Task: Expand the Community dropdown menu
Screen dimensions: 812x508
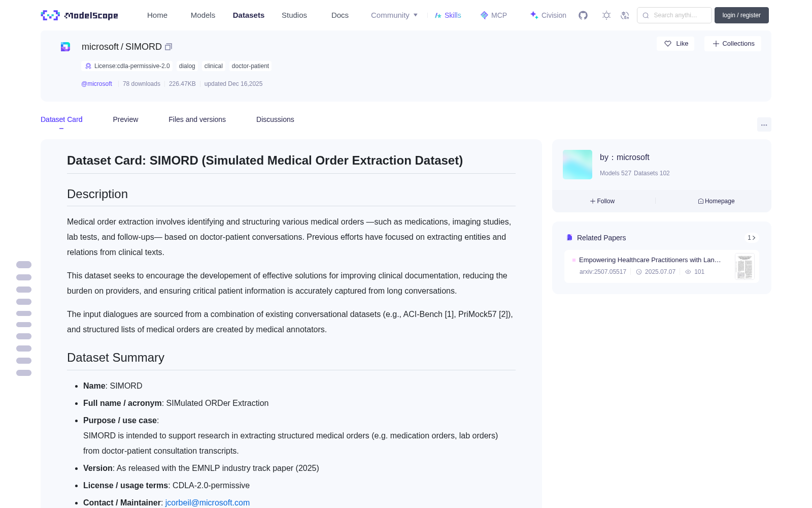Action: (394, 15)
